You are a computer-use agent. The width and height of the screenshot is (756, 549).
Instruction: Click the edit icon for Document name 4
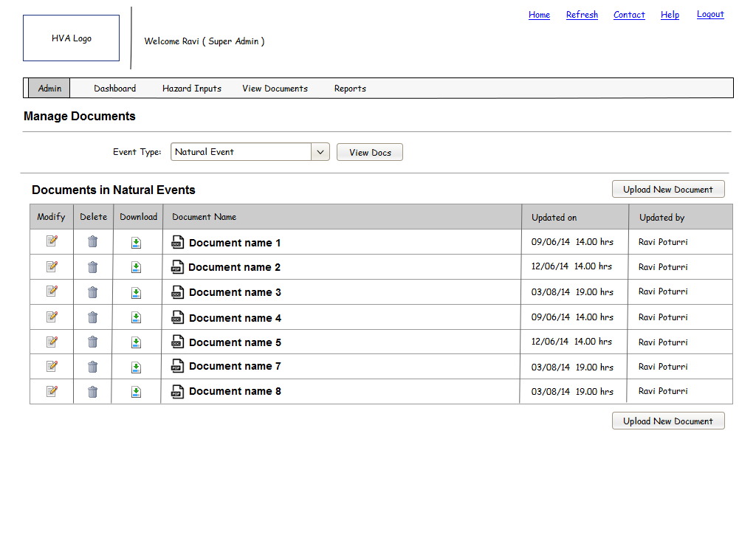pos(52,317)
